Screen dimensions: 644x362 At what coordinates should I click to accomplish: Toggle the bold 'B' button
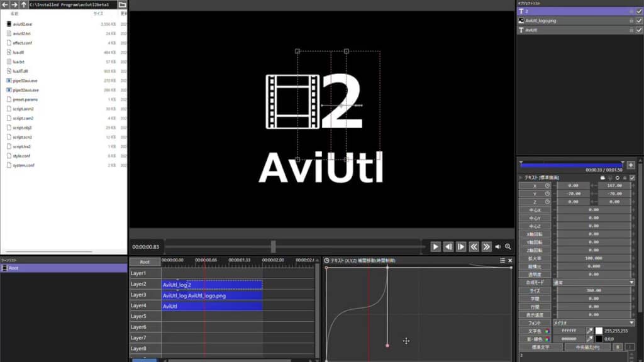618,347
